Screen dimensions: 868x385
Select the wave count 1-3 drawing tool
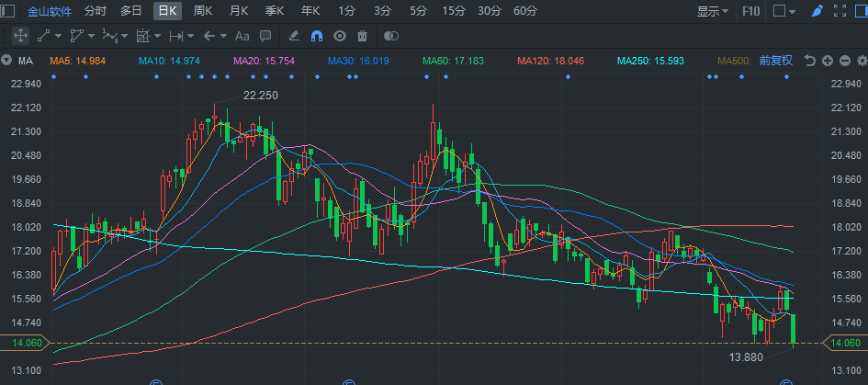(110, 36)
